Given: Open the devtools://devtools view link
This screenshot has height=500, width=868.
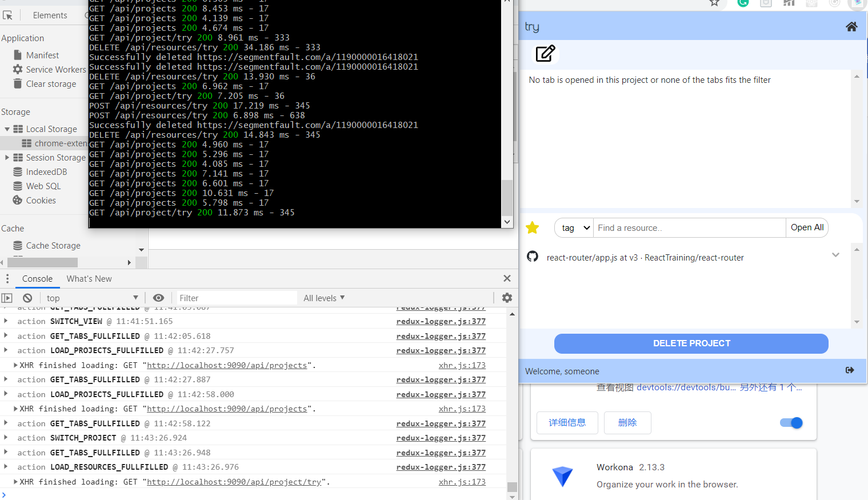Looking at the screenshot, I should tap(686, 387).
